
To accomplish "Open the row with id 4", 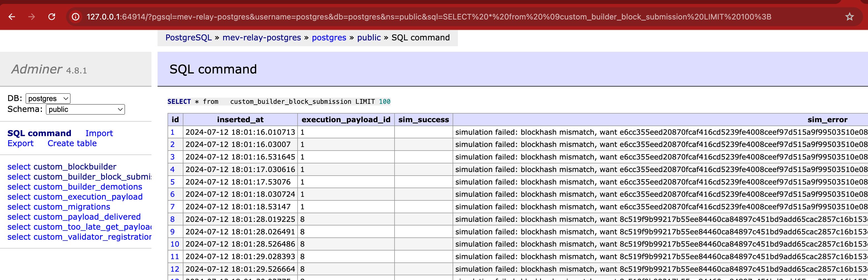I will [x=173, y=169].
